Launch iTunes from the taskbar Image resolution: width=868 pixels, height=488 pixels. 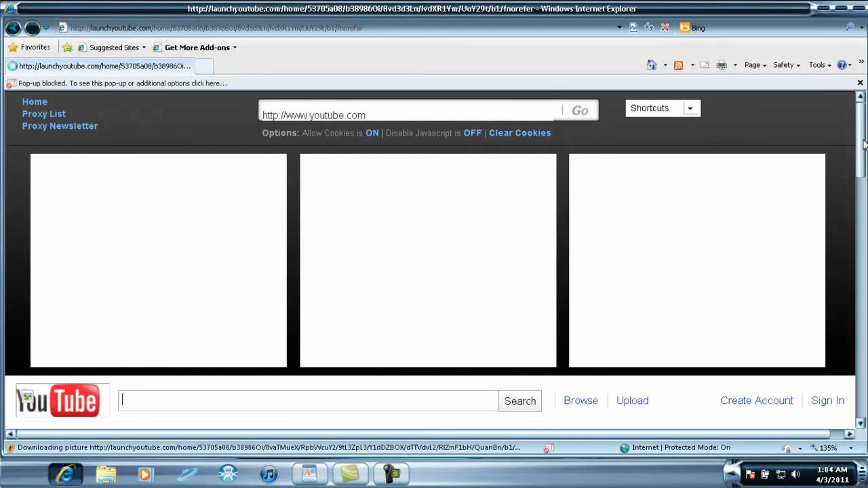coord(269,474)
